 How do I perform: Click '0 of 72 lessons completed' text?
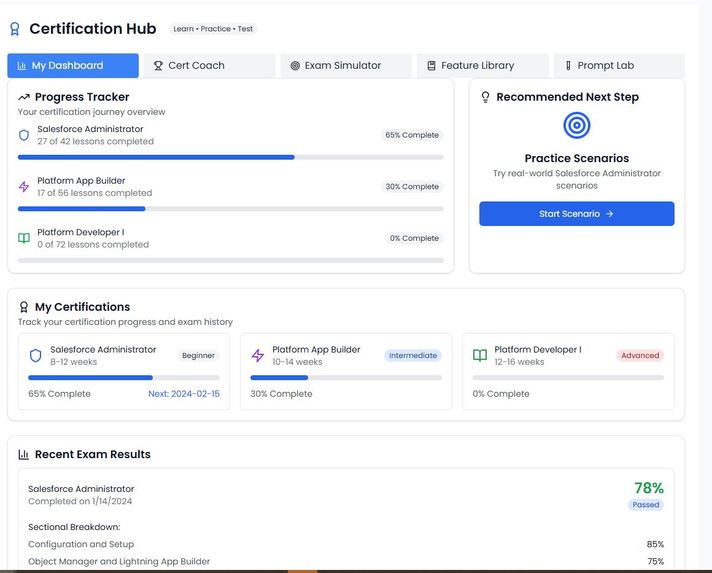pyautogui.click(x=93, y=245)
